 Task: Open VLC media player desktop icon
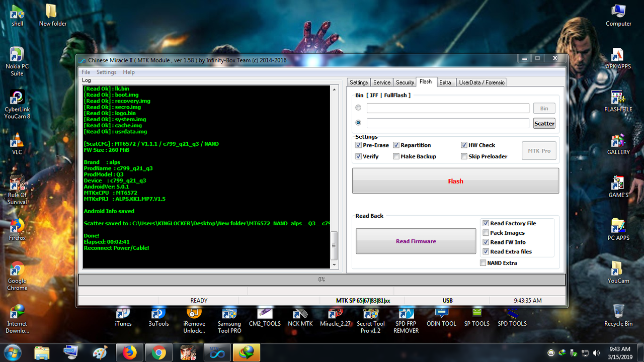coord(17,144)
